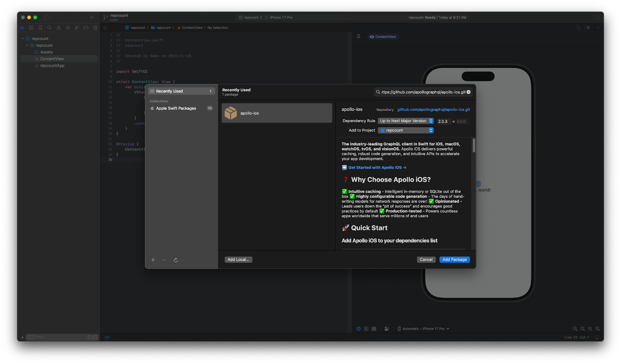Select the ContentView preview tab
This screenshot has width=621, height=364.
[x=383, y=37]
